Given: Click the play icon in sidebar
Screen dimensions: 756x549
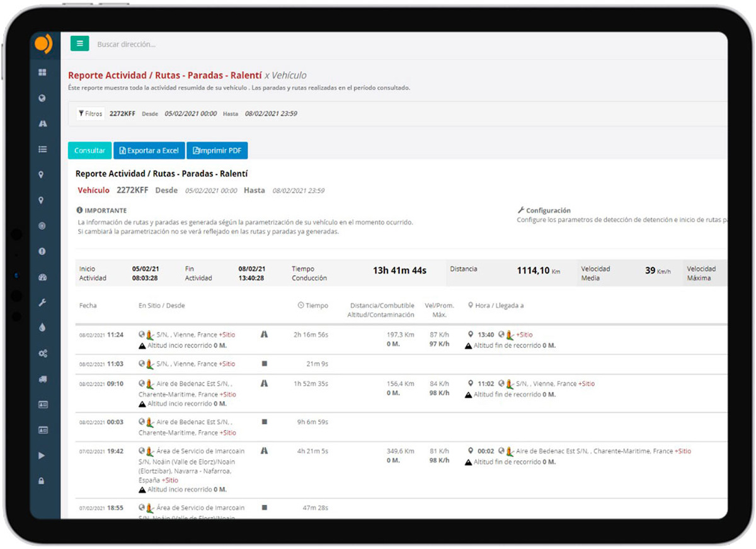Looking at the screenshot, I should (42, 455).
